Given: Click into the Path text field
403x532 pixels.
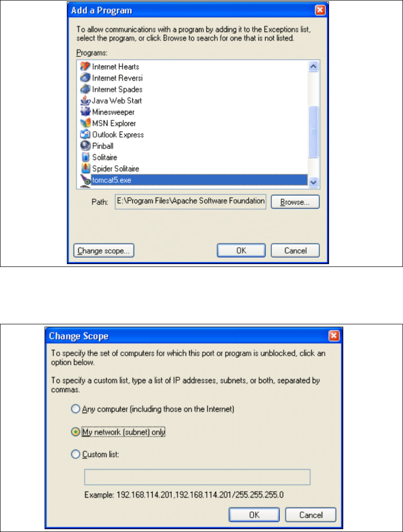Looking at the screenshot, I should pos(190,202).
